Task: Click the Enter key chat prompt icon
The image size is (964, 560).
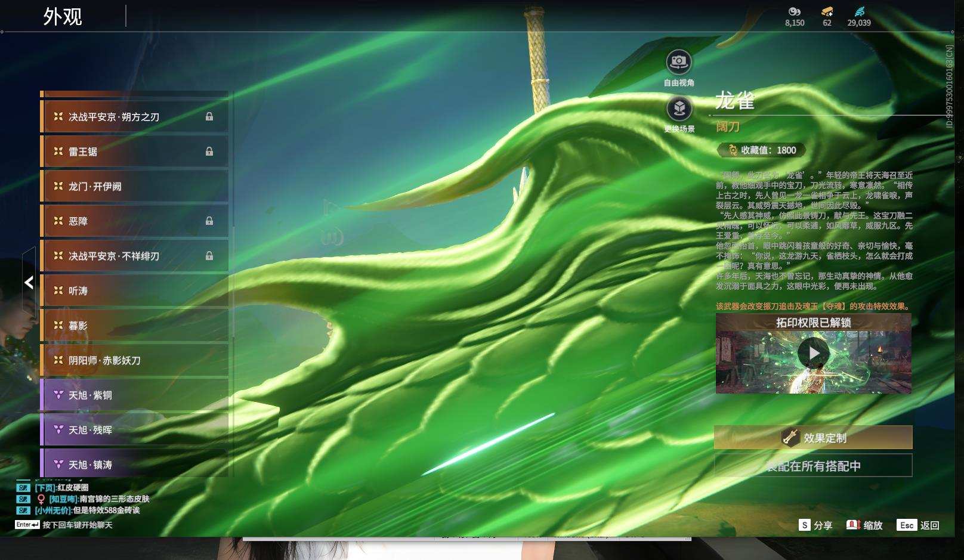Action: [27, 525]
